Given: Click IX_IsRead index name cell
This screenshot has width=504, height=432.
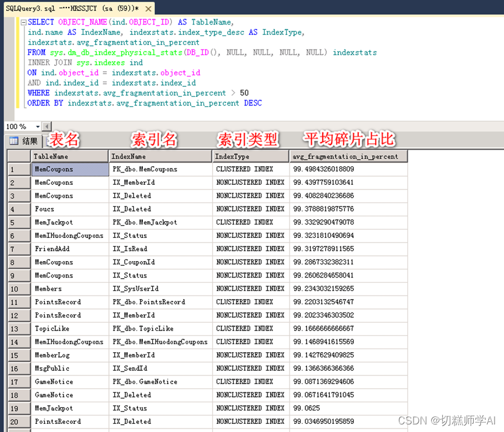Looking at the screenshot, I should [160, 249].
